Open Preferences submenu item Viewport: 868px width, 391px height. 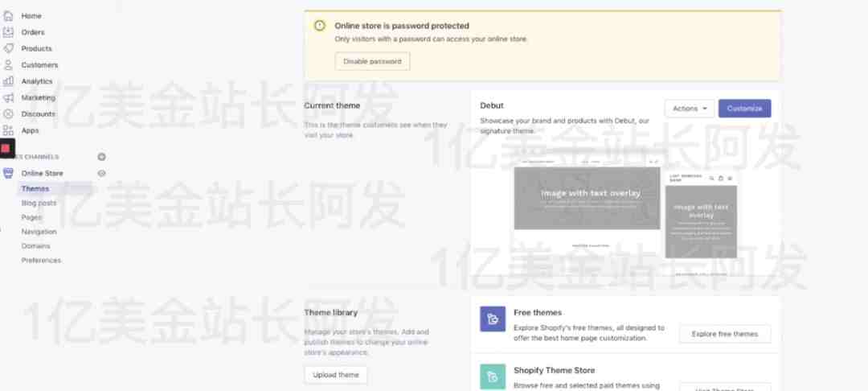42,261
